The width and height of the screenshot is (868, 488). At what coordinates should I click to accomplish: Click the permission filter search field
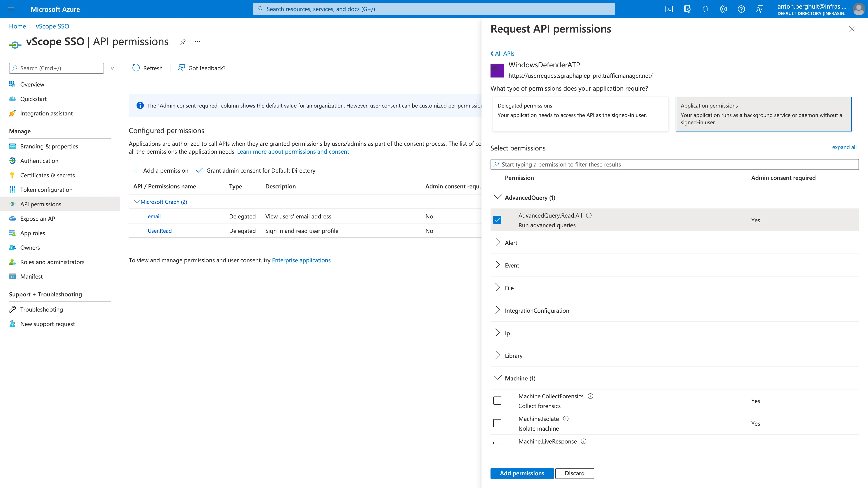(675, 164)
